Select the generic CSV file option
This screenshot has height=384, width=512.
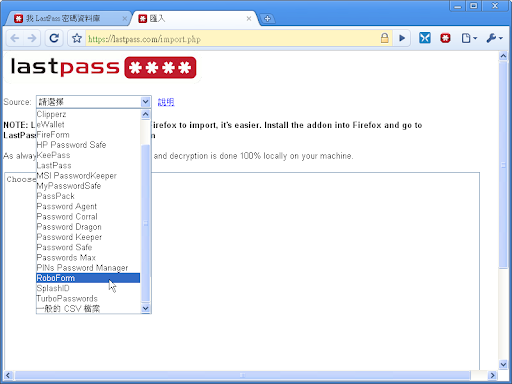(x=88, y=309)
